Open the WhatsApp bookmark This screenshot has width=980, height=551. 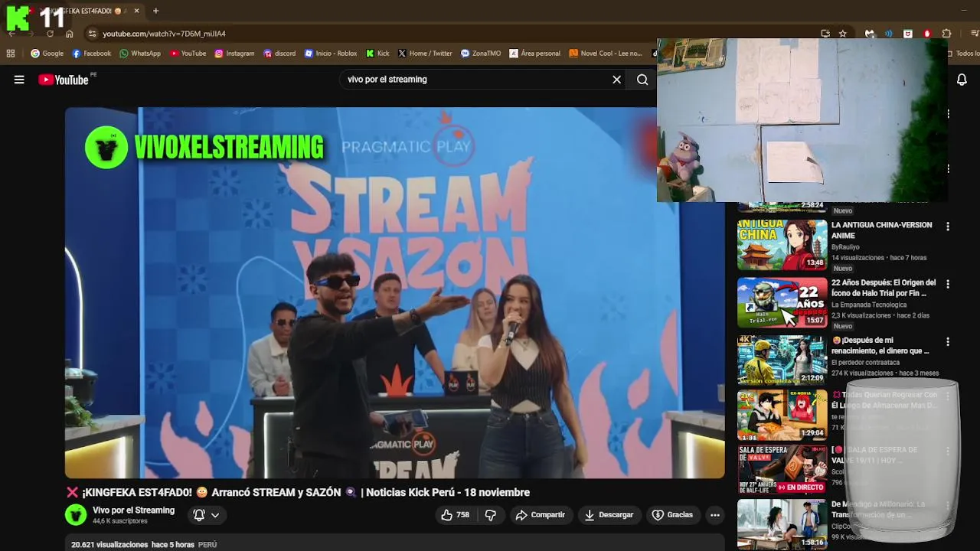tap(140, 54)
